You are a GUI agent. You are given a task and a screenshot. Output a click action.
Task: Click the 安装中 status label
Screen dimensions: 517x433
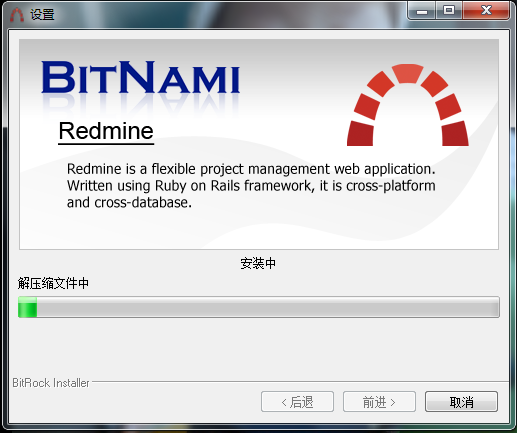coord(258,263)
